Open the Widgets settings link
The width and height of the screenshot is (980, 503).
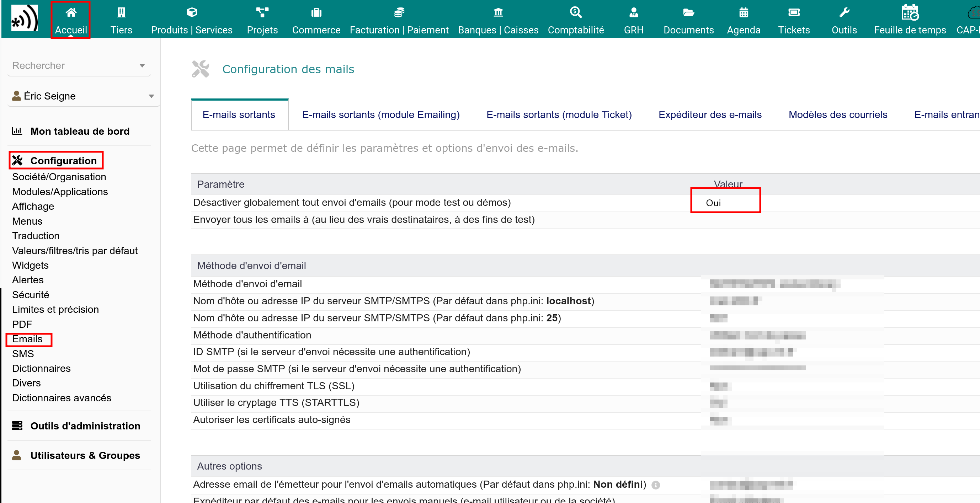pos(30,266)
